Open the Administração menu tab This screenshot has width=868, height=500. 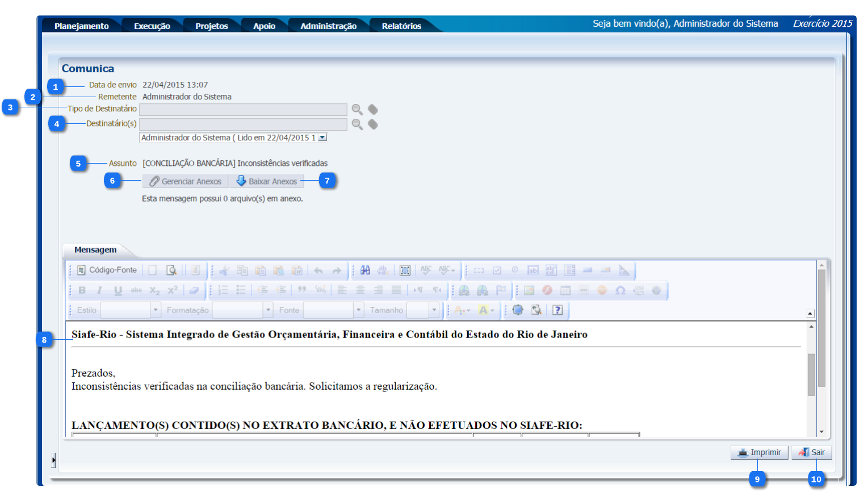tap(328, 26)
